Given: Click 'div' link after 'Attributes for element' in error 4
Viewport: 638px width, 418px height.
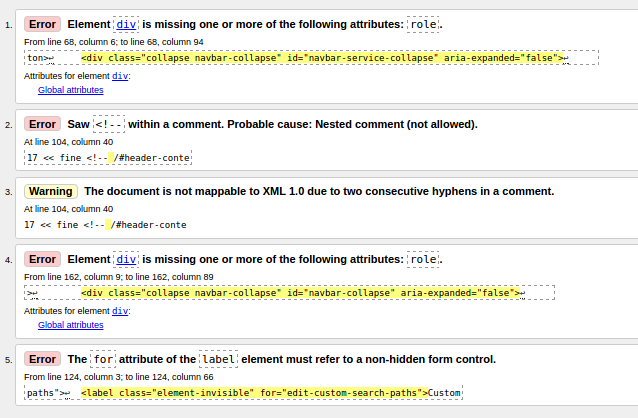Looking at the screenshot, I should (119, 311).
